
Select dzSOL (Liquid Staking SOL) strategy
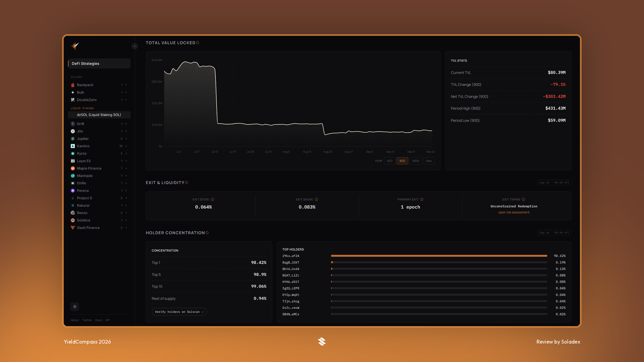point(99,115)
